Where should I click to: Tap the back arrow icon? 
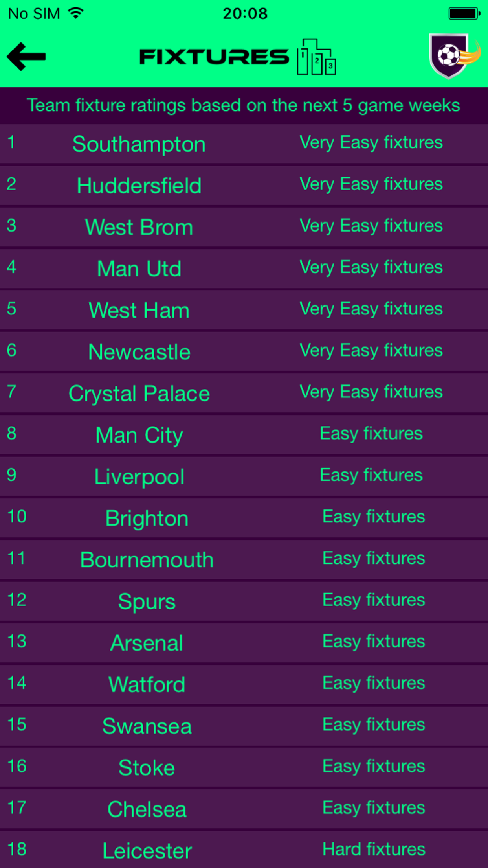(x=26, y=57)
